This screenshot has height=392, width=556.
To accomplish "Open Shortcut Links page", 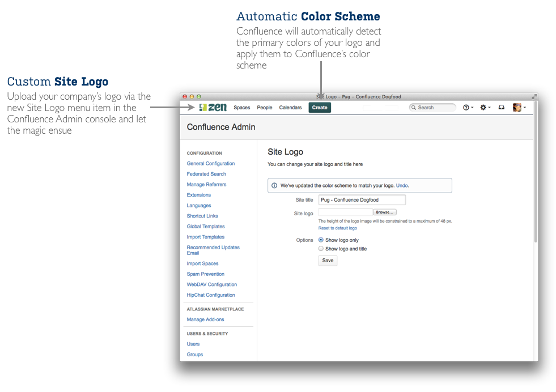I will [202, 216].
